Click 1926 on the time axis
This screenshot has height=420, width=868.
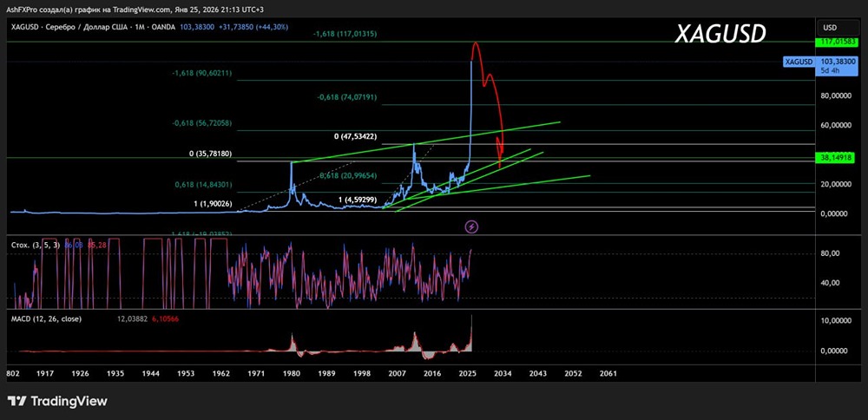(80, 373)
